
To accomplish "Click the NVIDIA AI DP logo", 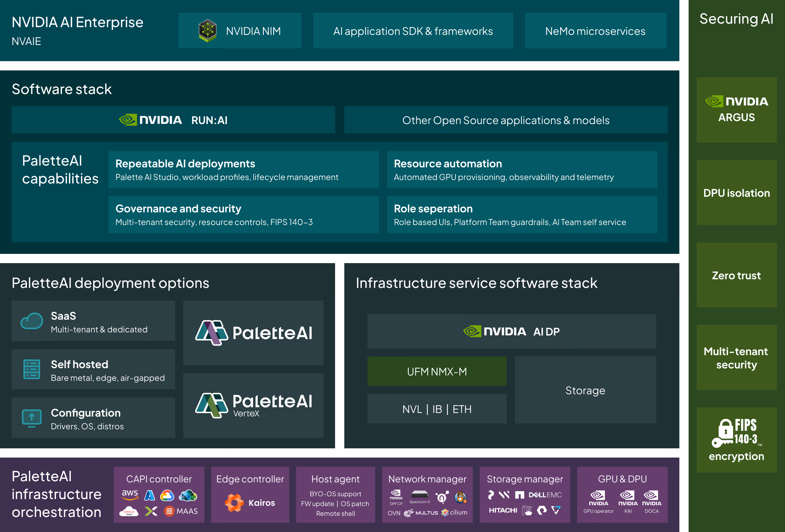I will (x=511, y=331).
